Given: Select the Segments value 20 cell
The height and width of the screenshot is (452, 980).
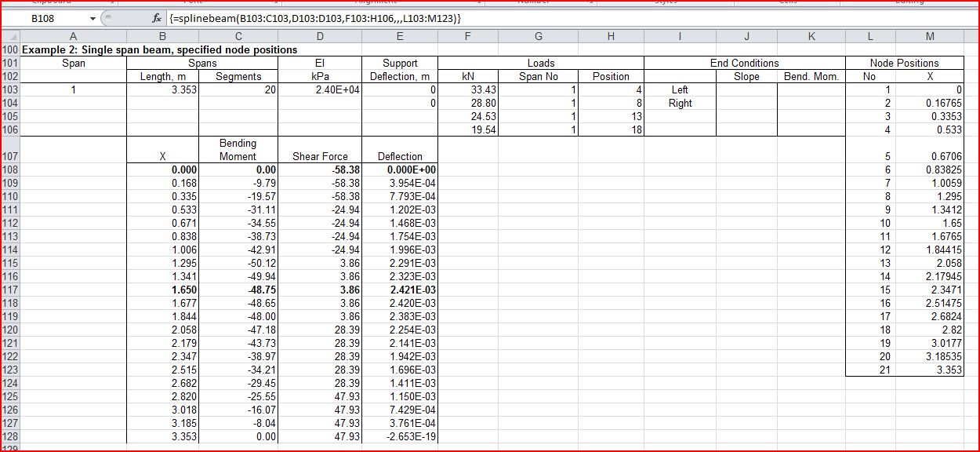Looking at the screenshot, I should coord(238,90).
